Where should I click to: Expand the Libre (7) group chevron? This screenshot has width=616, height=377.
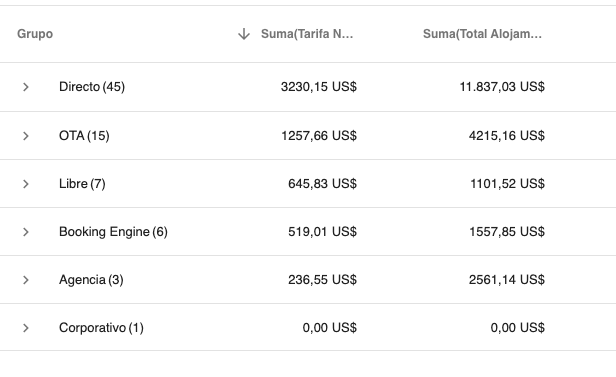coord(26,184)
